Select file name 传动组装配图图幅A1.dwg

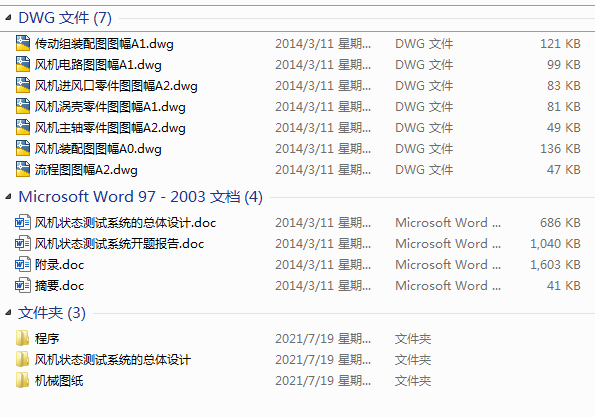click(x=104, y=44)
